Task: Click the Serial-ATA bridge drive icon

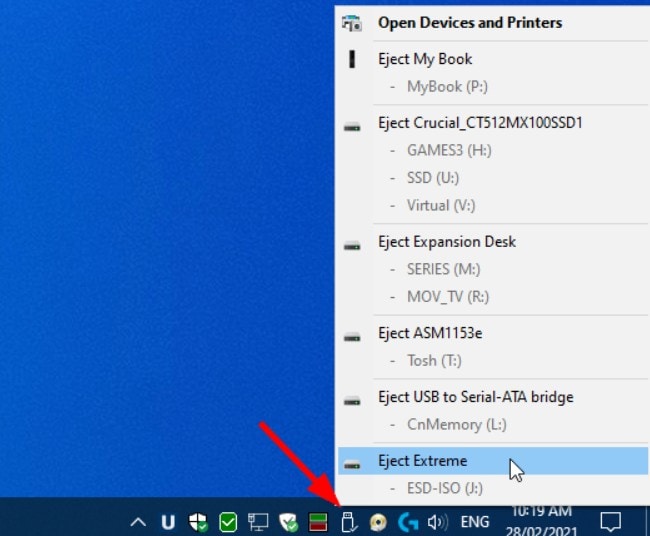Action: pyautogui.click(x=352, y=401)
